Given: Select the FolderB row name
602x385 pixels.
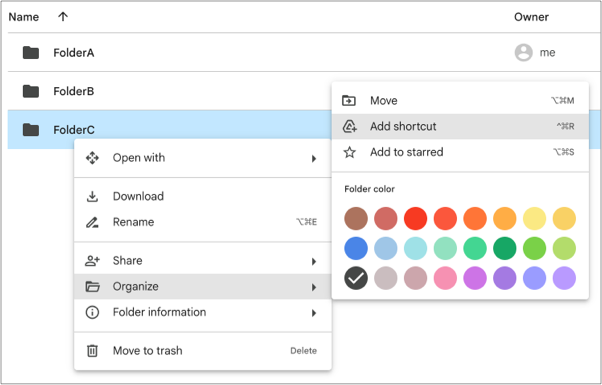Looking at the screenshot, I should 74,91.
